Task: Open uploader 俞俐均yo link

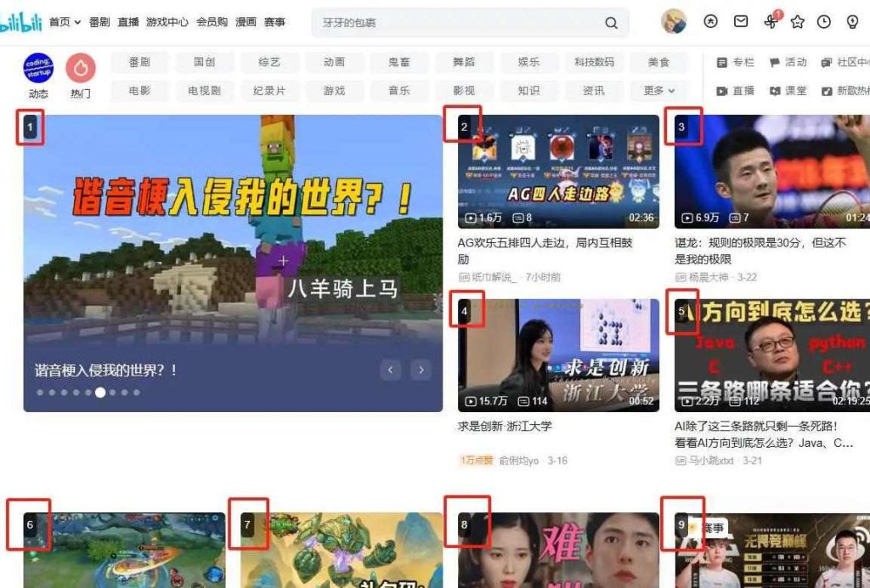Action: 519,461
